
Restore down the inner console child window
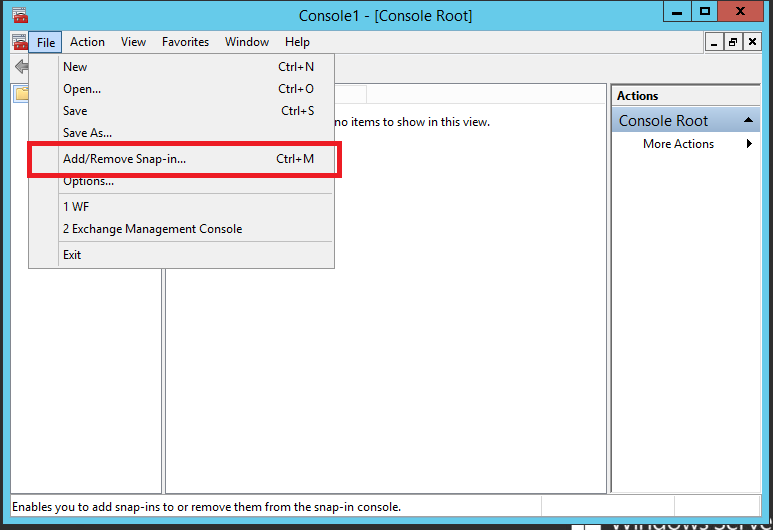(x=733, y=42)
